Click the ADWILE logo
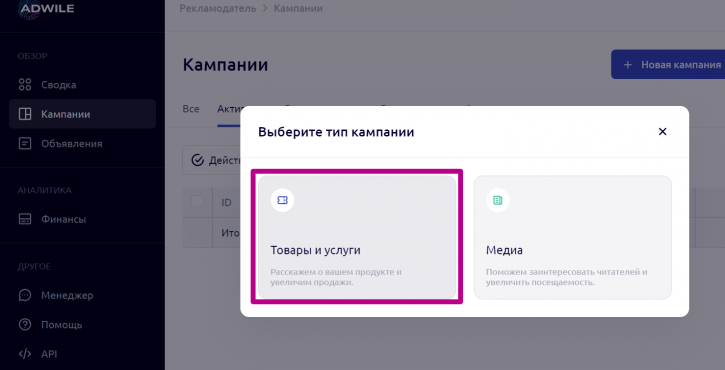The height and width of the screenshot is (370, 725). [x=47, y=8]
